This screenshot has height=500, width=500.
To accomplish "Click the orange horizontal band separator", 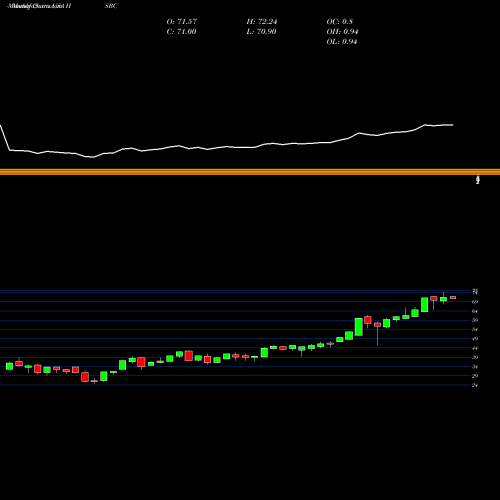I will tap(250, 172).
